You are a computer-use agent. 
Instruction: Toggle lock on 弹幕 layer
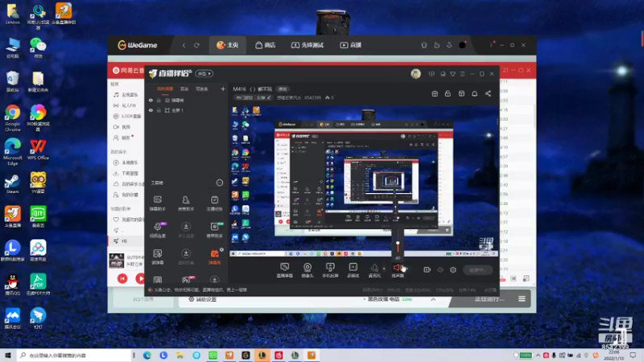coord(159,100)
